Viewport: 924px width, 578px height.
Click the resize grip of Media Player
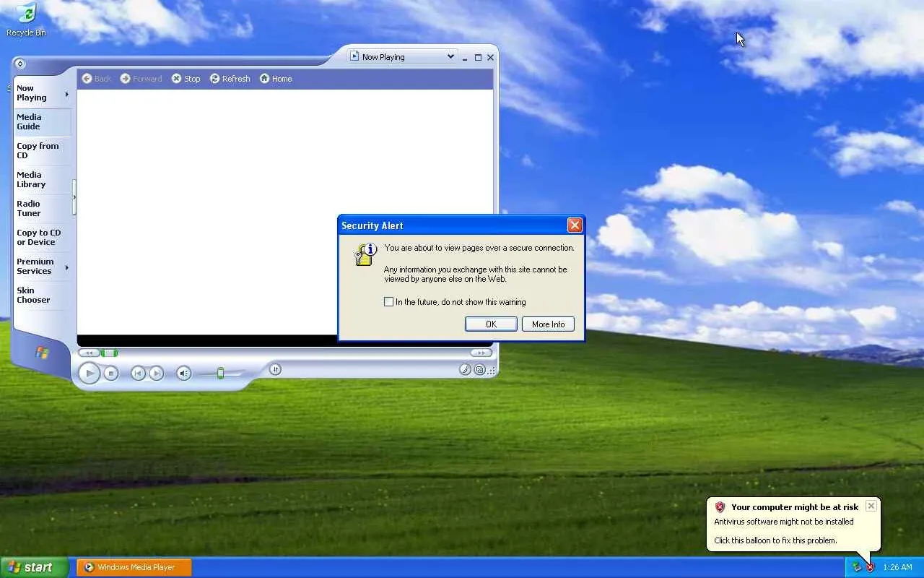tap(492, 371)
